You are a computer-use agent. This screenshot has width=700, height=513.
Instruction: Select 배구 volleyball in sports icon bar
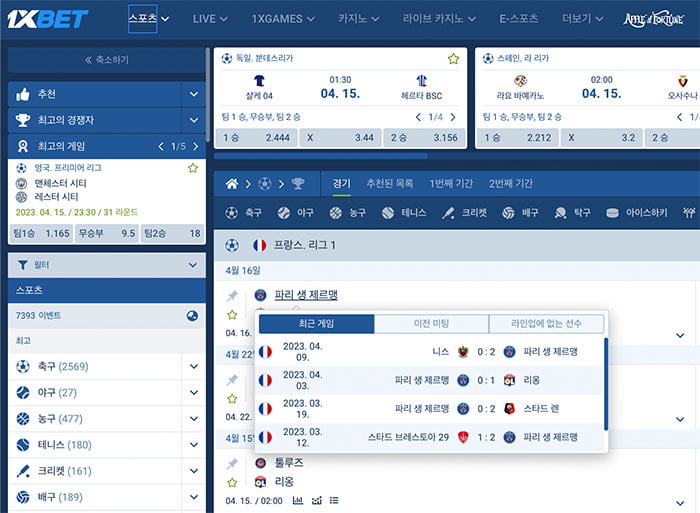(520, 213)
